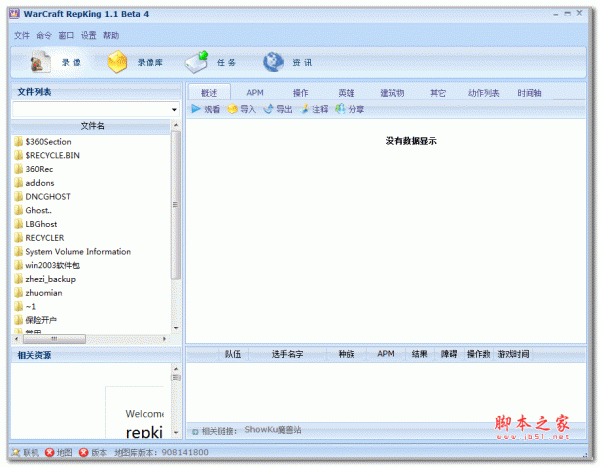Click the 联机 online status icon
This screenshot has height=467, width=600.
coord(16,452)
